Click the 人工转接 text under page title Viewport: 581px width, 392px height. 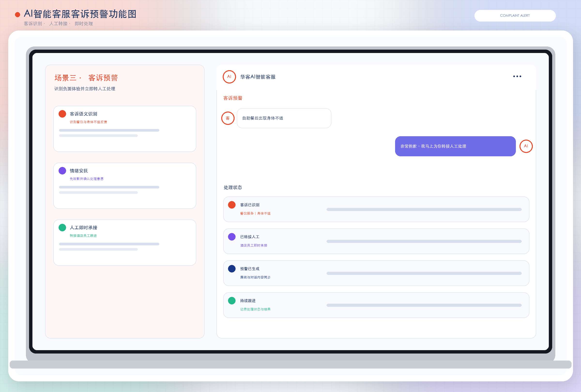tap(58, 23)
